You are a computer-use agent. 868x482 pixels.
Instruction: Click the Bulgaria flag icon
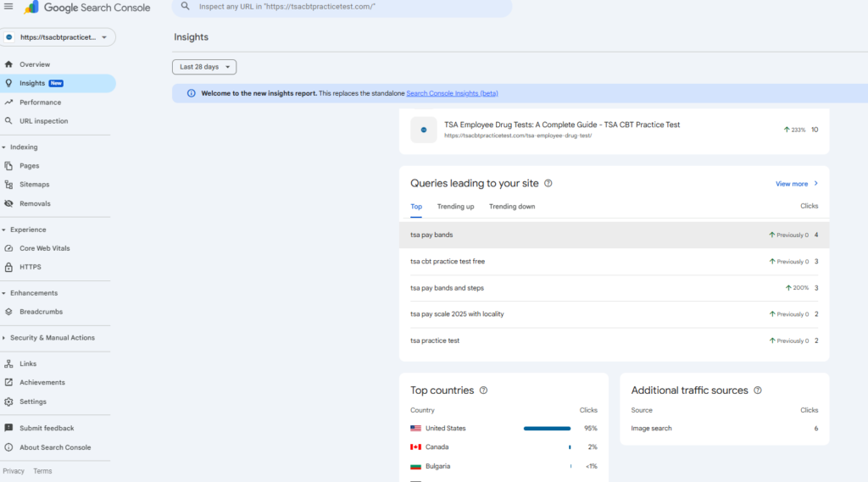click(415, 467)
